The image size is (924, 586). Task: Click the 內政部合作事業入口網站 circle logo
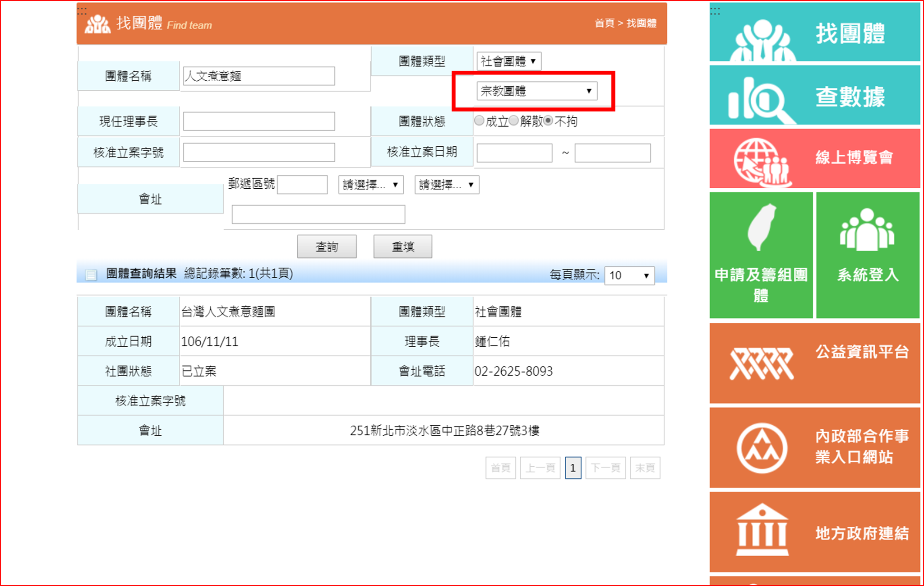tap(762, 448)
